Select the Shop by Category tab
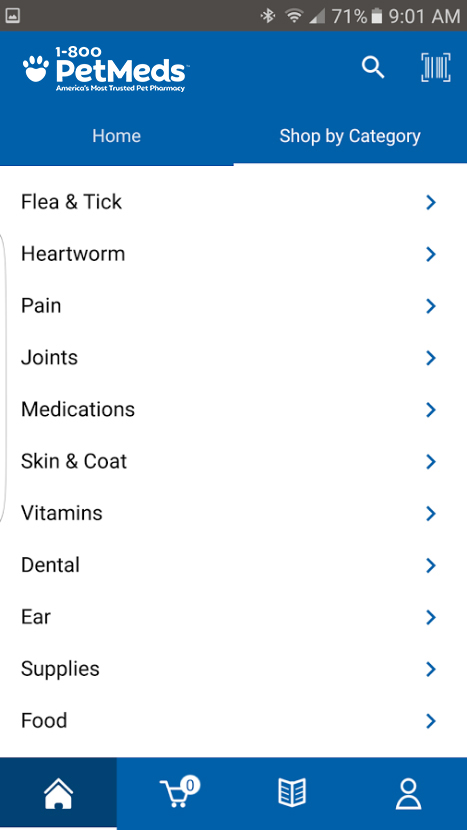This screenshot has width=467, height=830. pos(350,136)
